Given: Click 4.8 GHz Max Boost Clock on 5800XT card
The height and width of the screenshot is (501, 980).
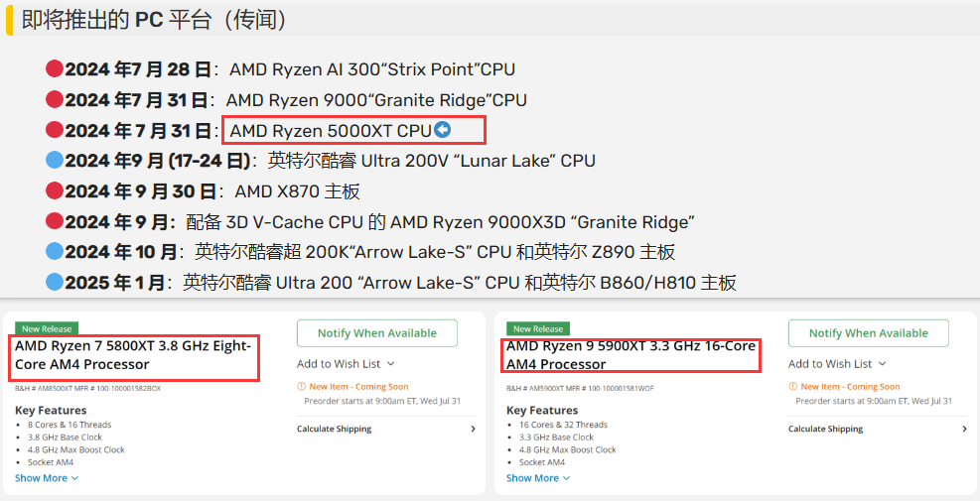Looking at the screenshot, I should (75, 449).
